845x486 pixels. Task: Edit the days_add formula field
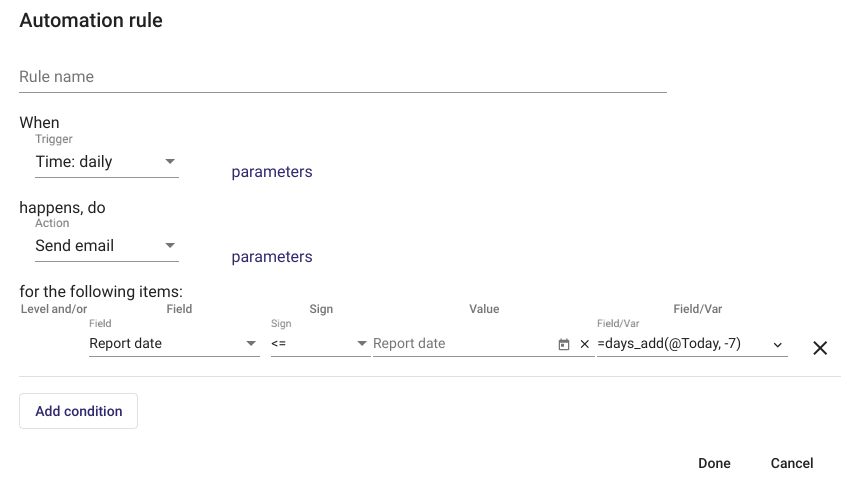[x=682, y=344]
